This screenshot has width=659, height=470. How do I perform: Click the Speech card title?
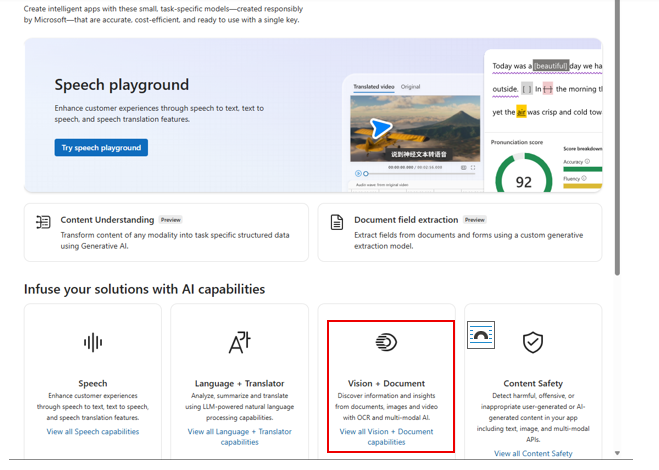click(92, 383)
